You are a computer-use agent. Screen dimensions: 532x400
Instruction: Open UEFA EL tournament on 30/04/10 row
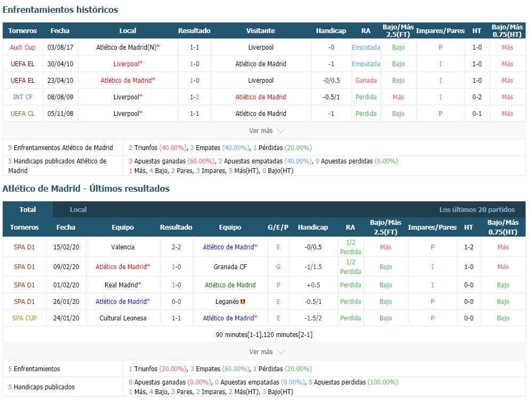point(23,64)
